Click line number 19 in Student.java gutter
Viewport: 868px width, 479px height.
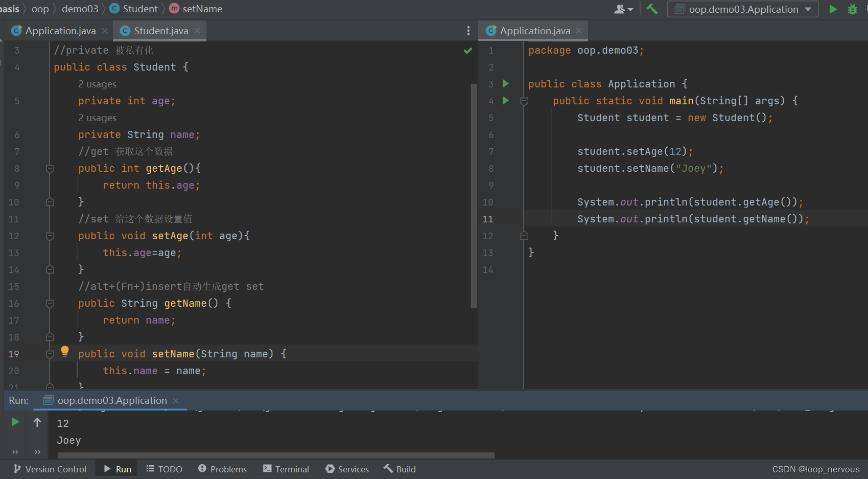click(14, 354)
